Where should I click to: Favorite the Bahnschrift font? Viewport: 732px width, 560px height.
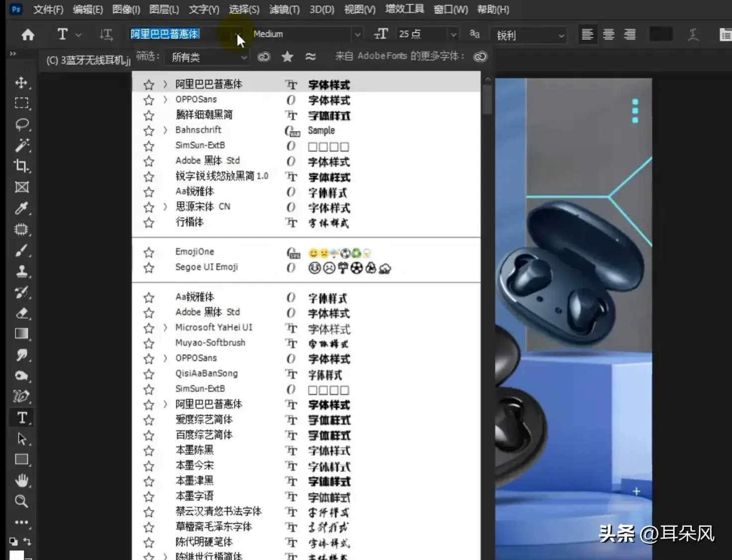[148, 130]
